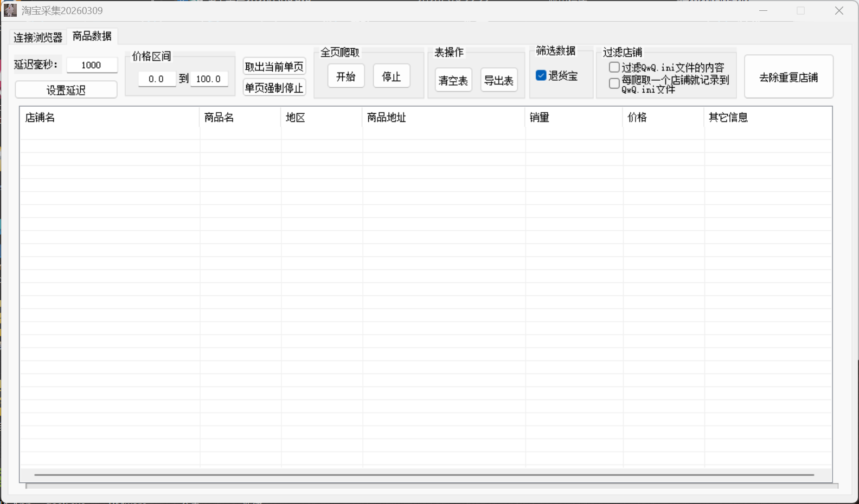Start full-page crawling with the 开始 button
Viewport: 859px width, 504px height.
[346, 76]
